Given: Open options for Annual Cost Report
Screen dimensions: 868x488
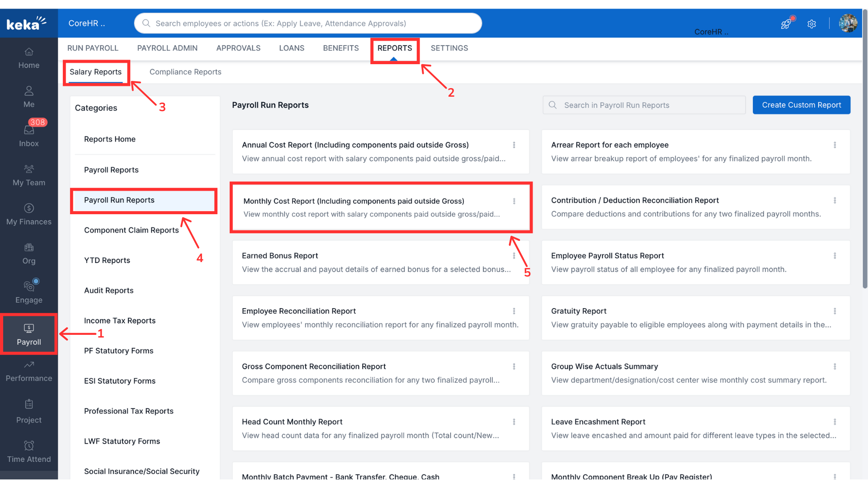Looking at the screenshot, I should coord(514,145).
